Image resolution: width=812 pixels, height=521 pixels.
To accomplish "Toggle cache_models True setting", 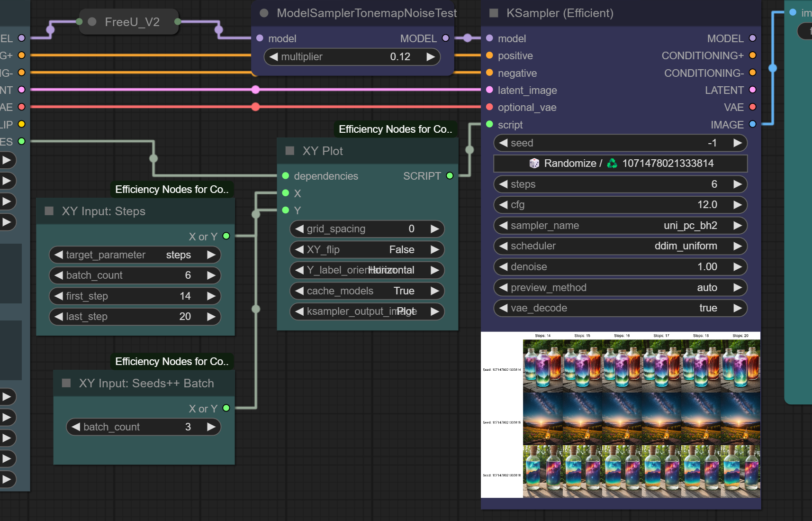I will pos(367,291).
